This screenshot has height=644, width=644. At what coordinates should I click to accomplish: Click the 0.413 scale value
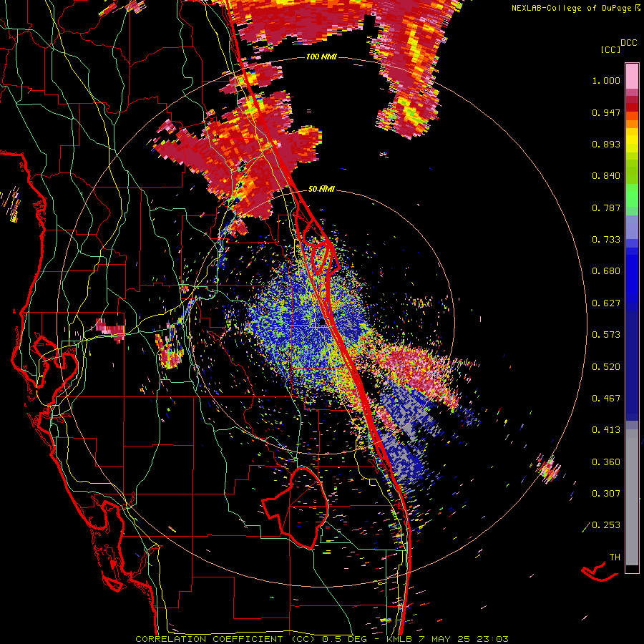click(606, 430)
